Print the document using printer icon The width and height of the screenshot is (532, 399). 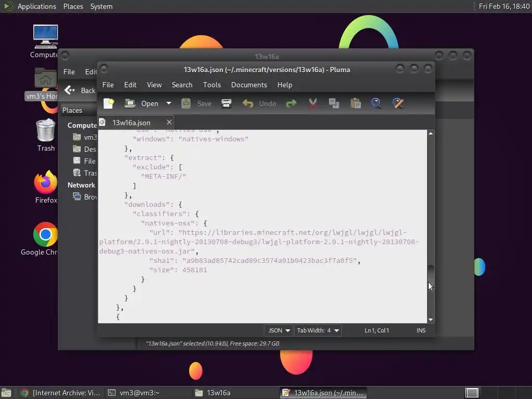[227, 103]
